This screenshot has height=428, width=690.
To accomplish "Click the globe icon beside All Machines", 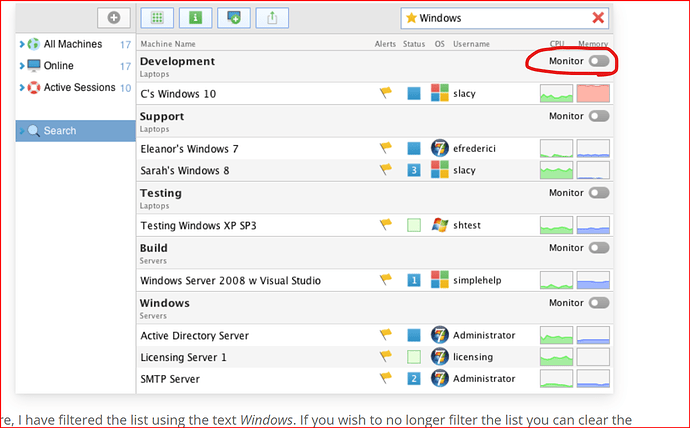I will tap(34, 44).
